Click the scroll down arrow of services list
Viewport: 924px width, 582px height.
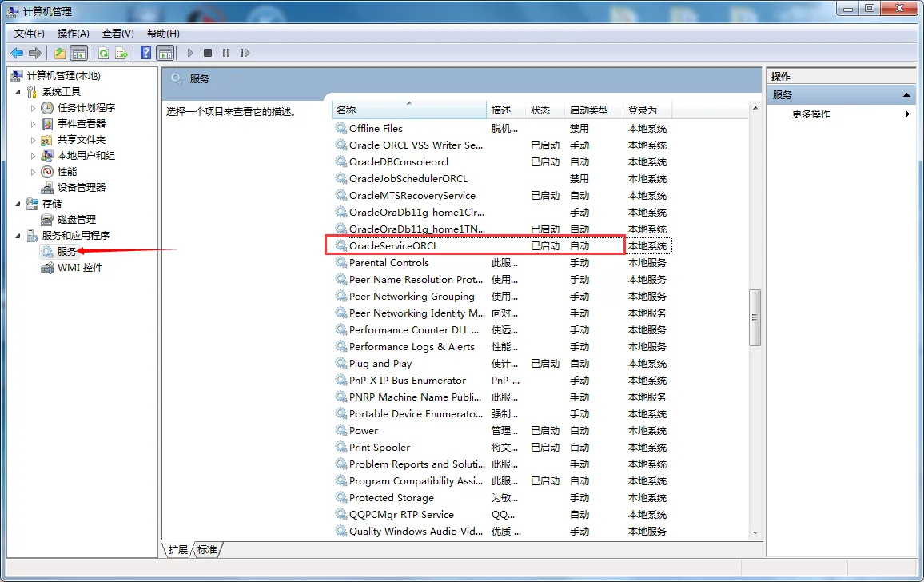point(755,533)
